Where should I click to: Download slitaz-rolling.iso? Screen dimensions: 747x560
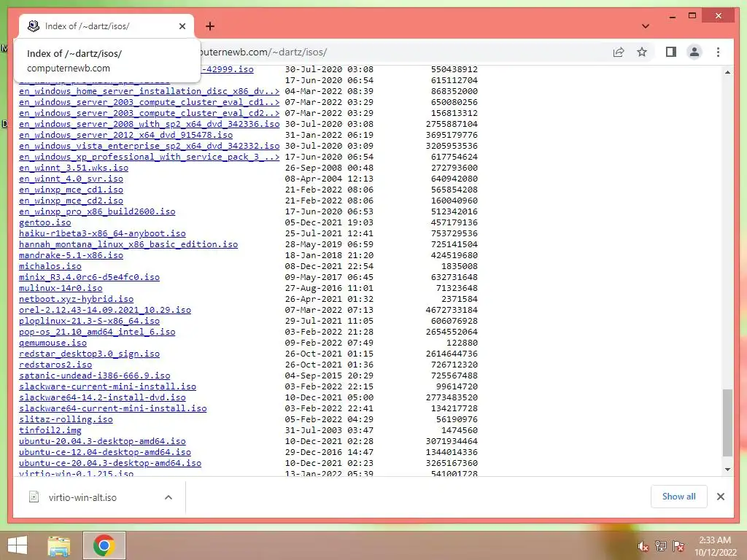66,419
